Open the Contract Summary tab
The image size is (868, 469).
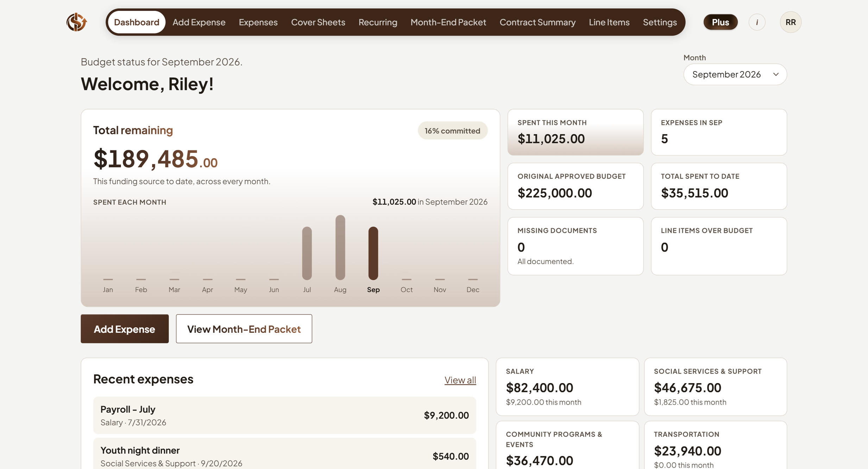pos(537,22)
